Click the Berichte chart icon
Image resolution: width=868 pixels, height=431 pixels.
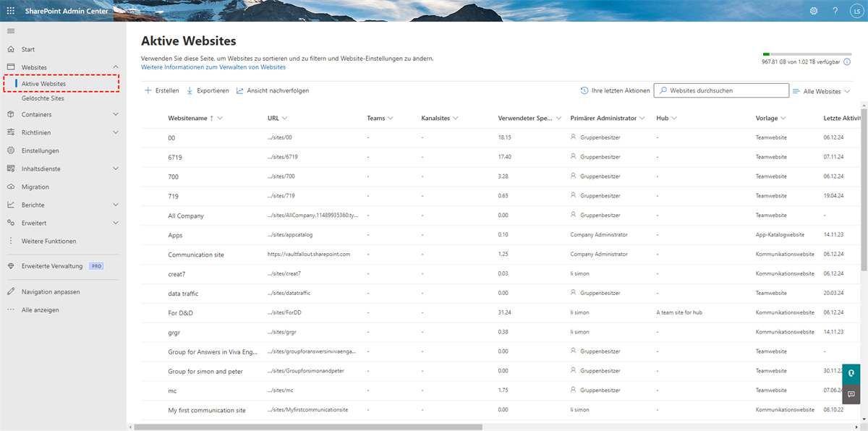(11, 205)
